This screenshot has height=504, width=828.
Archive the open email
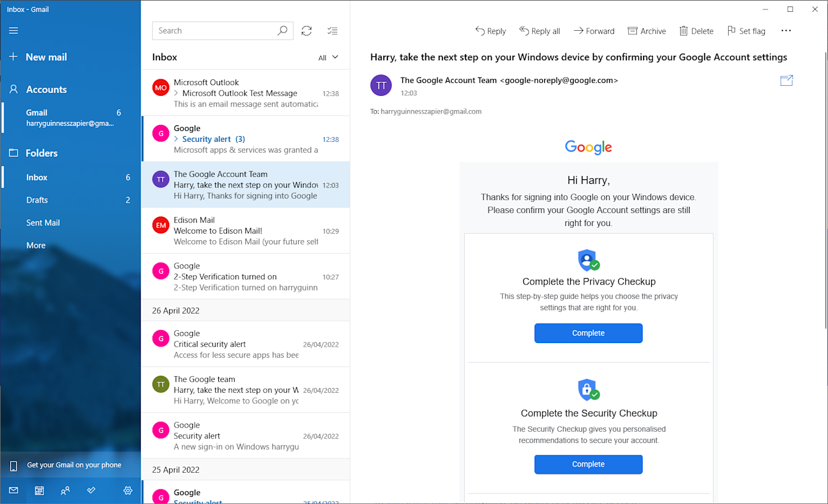(646, 31)
